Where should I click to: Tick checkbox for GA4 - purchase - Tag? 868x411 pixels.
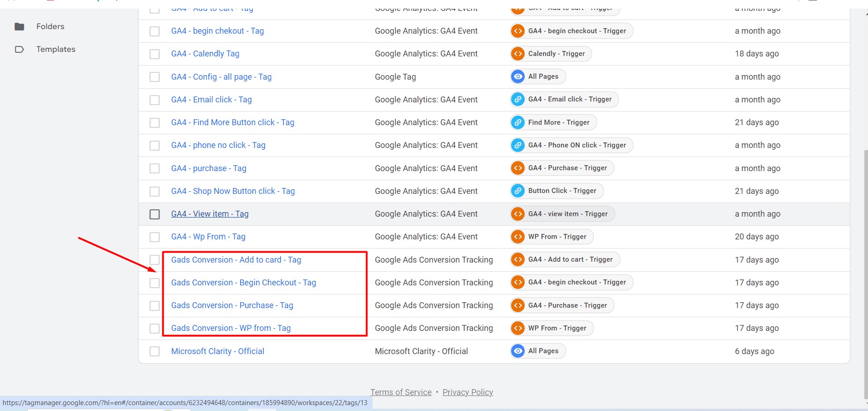click(155, 168)
